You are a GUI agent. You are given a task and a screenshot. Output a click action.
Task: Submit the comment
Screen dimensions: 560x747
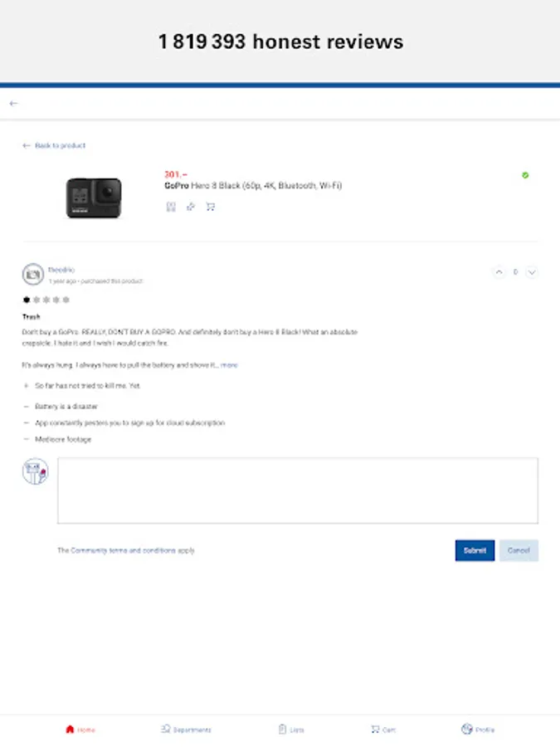[x=475, y=550]
